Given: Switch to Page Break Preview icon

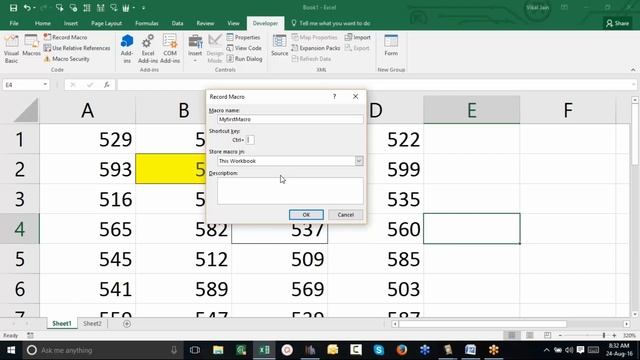Looking at the screenshot, I should coord(547,335).
